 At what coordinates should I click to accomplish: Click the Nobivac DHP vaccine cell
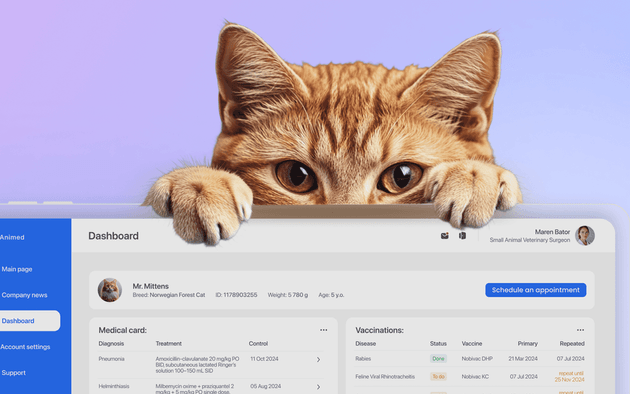point(477,359)
